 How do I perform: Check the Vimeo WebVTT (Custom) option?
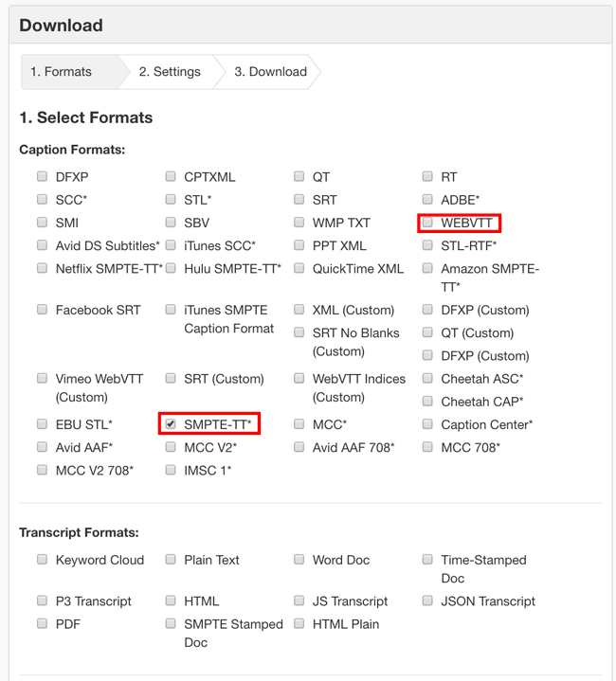point(43,378)
